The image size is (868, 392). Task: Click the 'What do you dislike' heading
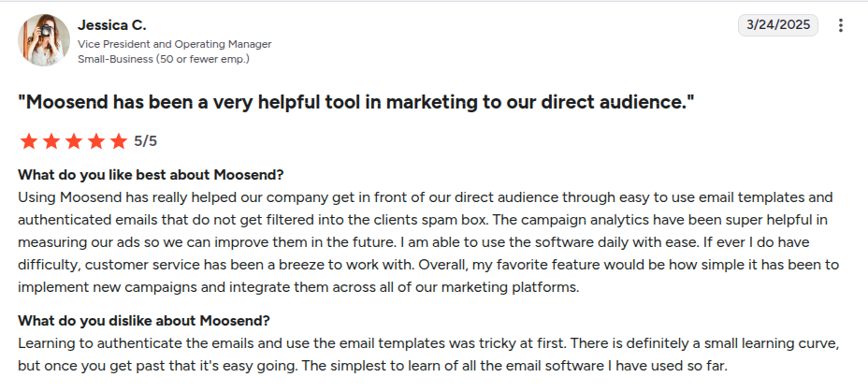coord(144,320)
